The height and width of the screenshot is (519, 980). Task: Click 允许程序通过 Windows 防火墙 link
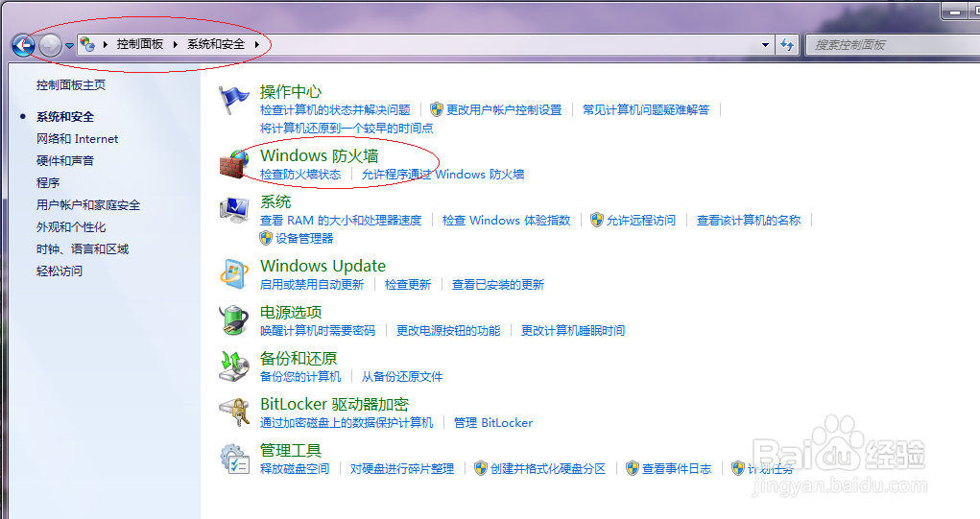(443, 175)
